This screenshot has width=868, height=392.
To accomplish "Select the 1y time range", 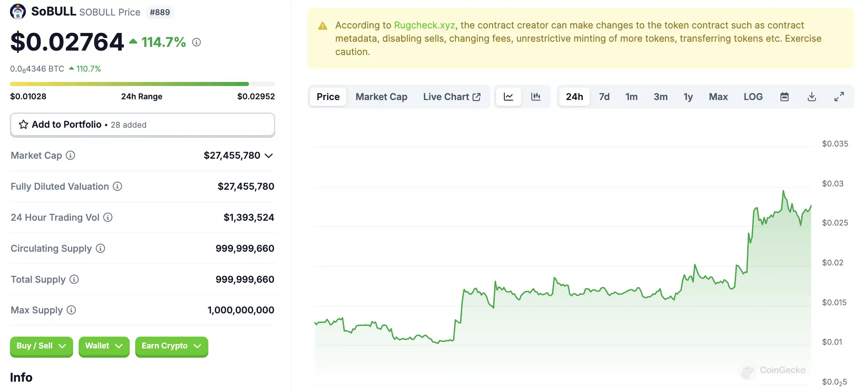I will point(688,97).
